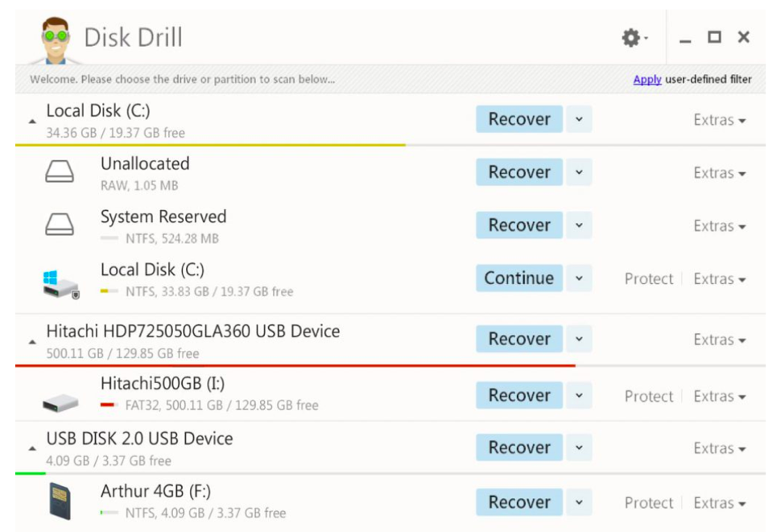The width and height of the screenshot is (768, 532).
Task: Open the settings gear menu
Action: [x=634, y=37]
